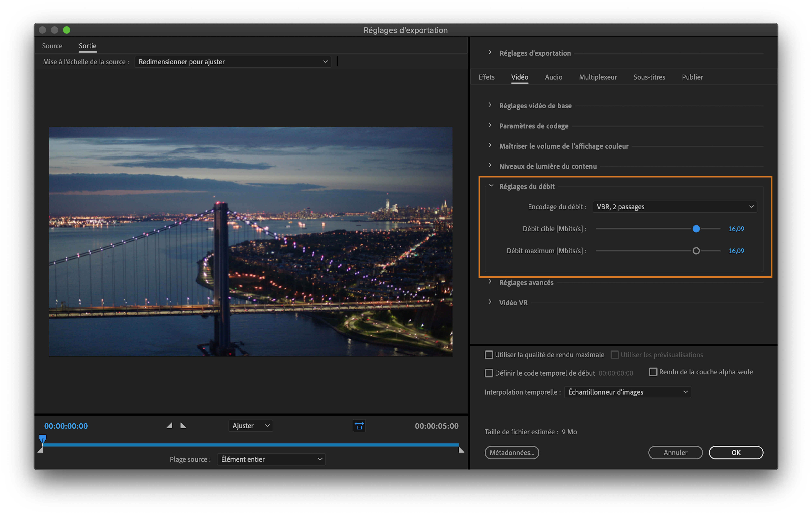Screen dimensions: 812x515
Task: Toggle Rendu de la couche alpha seule
Action: [653, 372]
